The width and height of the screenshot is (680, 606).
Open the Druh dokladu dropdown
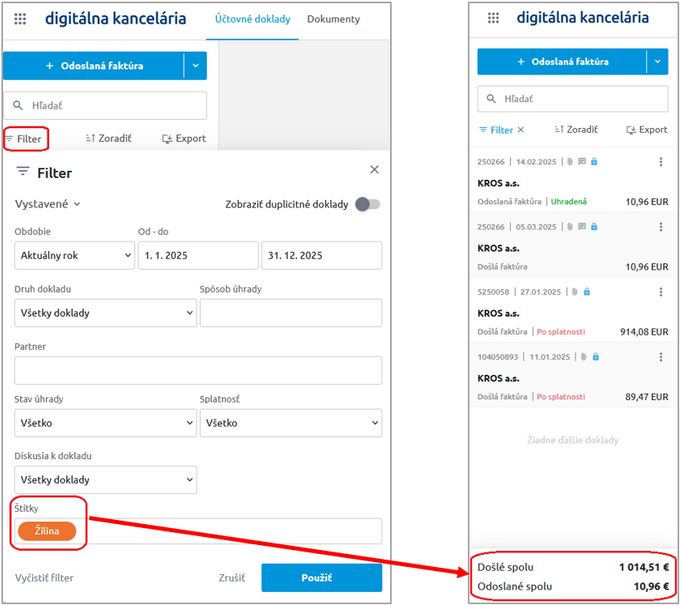pyautogui.click(x=105, y=313)
